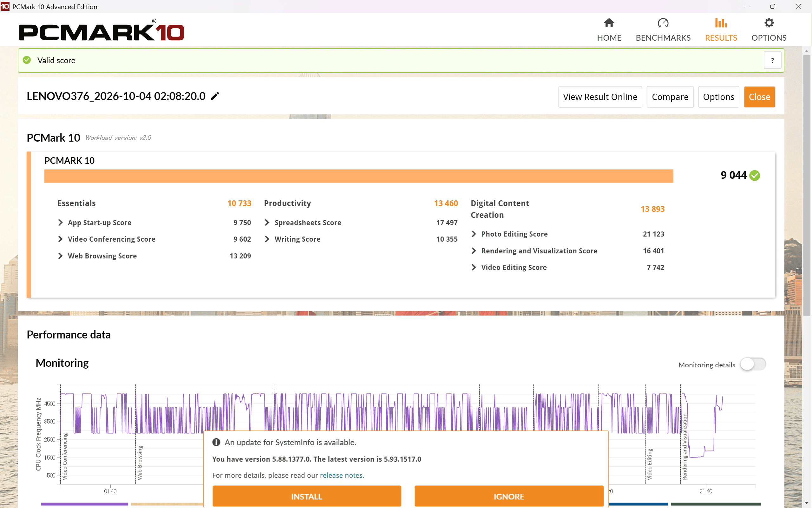
Task: Click the Spreadsheets score value 17 497
Action: coord(447,223)
